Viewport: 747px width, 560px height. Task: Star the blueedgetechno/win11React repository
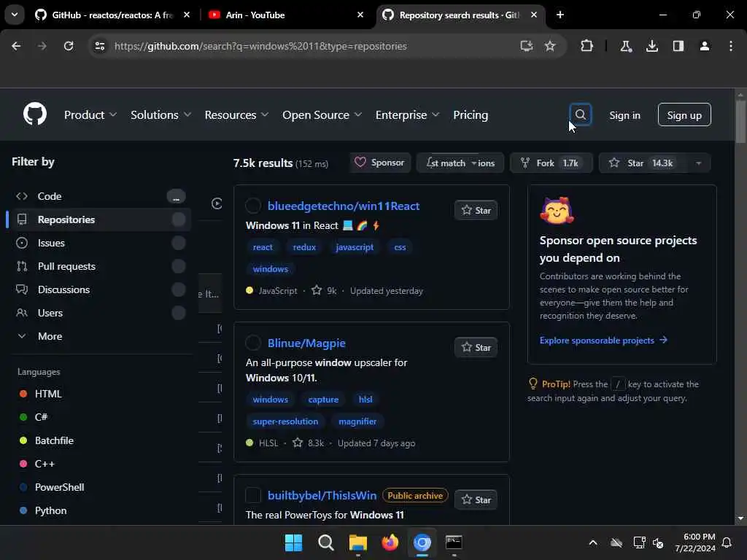tap(476, 210)
